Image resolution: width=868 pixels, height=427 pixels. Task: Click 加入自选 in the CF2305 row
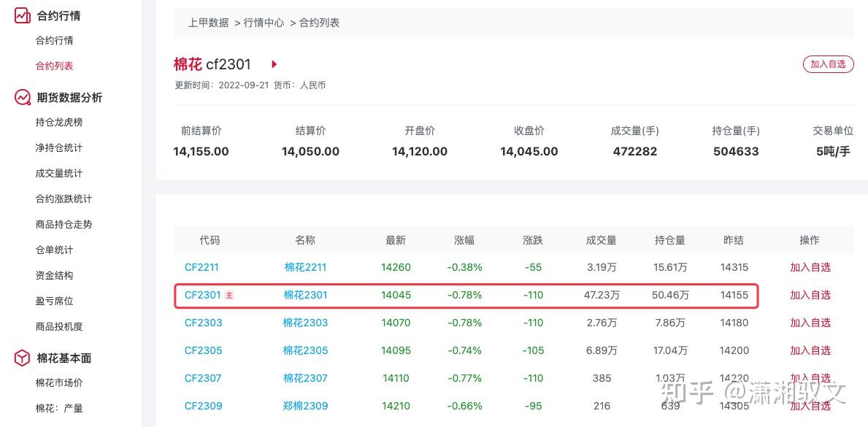pyautogui.click(x=810, y=350)
